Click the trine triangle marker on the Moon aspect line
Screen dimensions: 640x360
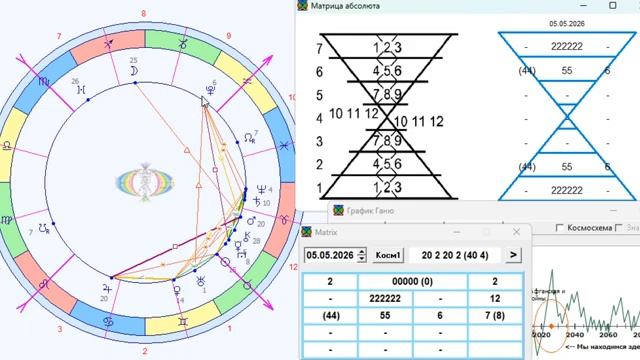187,150
